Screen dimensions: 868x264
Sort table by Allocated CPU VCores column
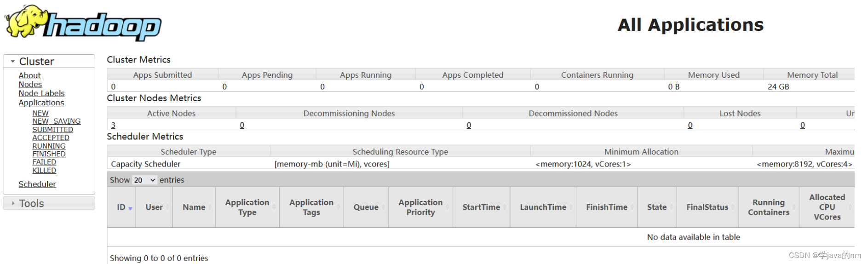827,207
